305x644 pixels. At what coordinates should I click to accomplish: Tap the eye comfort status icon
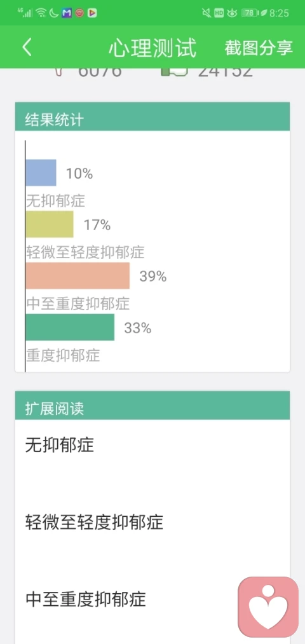pos(232,13)
